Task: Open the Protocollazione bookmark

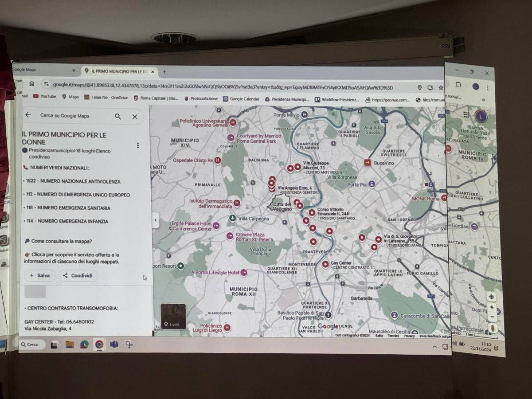Action: click(201, 98)
